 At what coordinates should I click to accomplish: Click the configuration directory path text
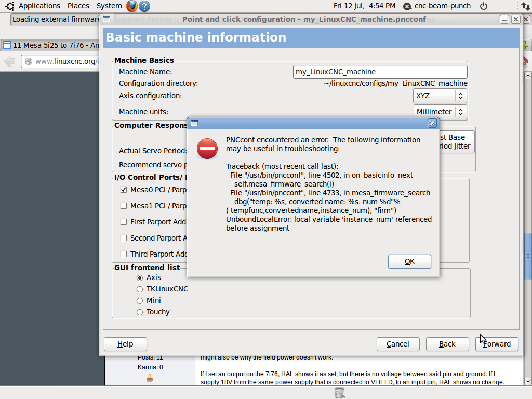(x=395, y=83)
